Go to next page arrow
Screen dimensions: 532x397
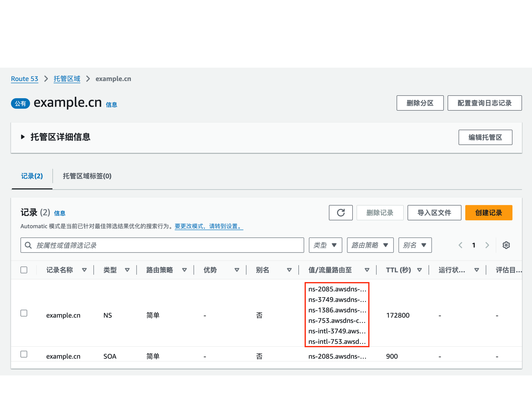point(487,245)
